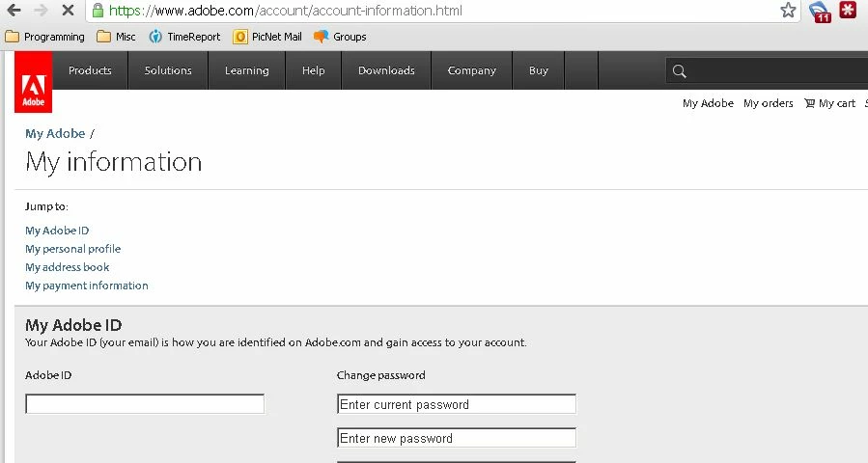
Task: Bookmark page with the star icon
Action: point(788,10)
